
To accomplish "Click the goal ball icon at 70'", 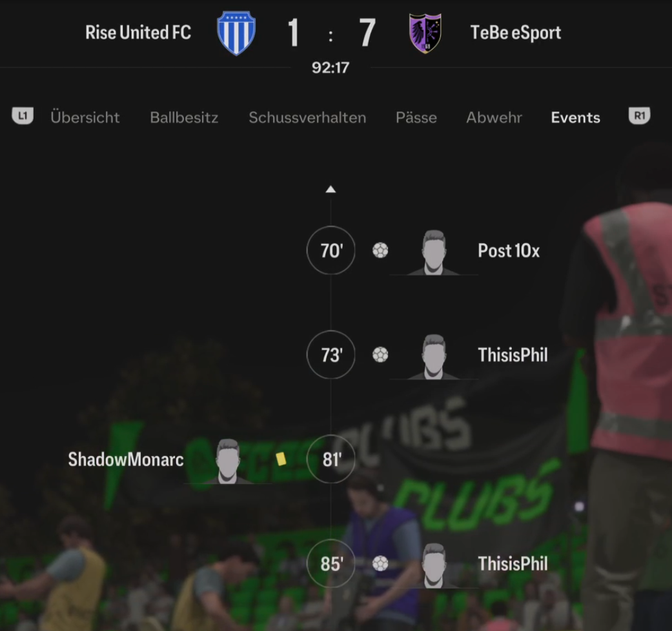I will point(380,250).
